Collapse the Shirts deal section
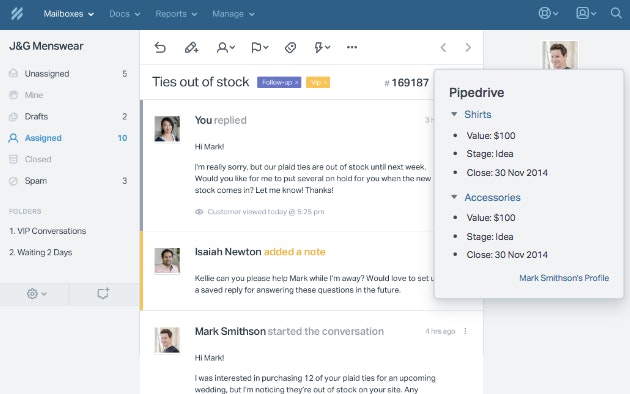The height and width of the screenshot is (394, 630). [x=454, y=114]
